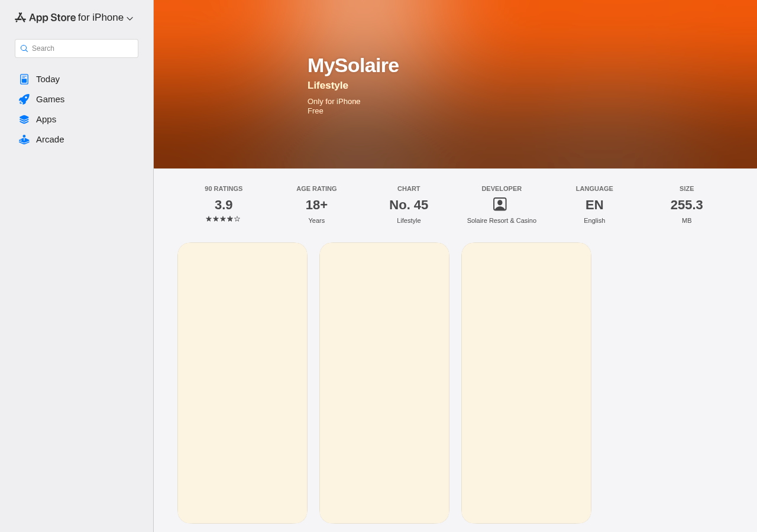The width and height of the screenshot is (757, 532).
Task: Click the 3.9 rating value
Action: coord(224,205)
